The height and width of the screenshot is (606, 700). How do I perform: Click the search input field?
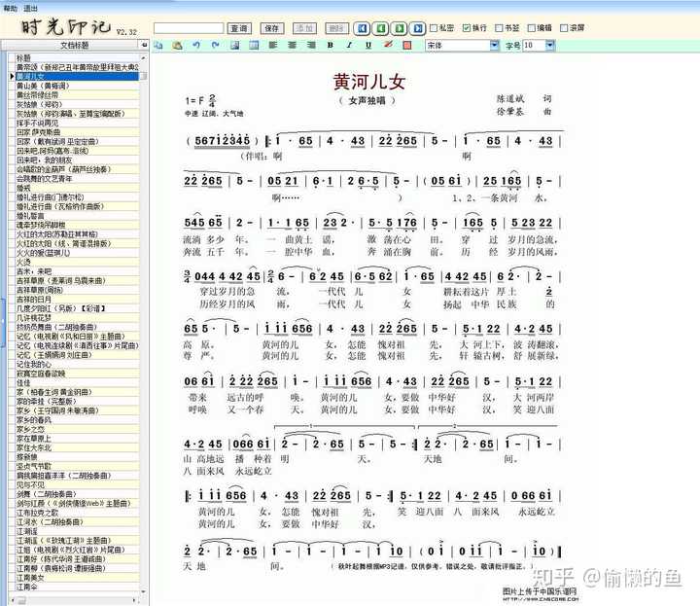click(x=189, y=28)
